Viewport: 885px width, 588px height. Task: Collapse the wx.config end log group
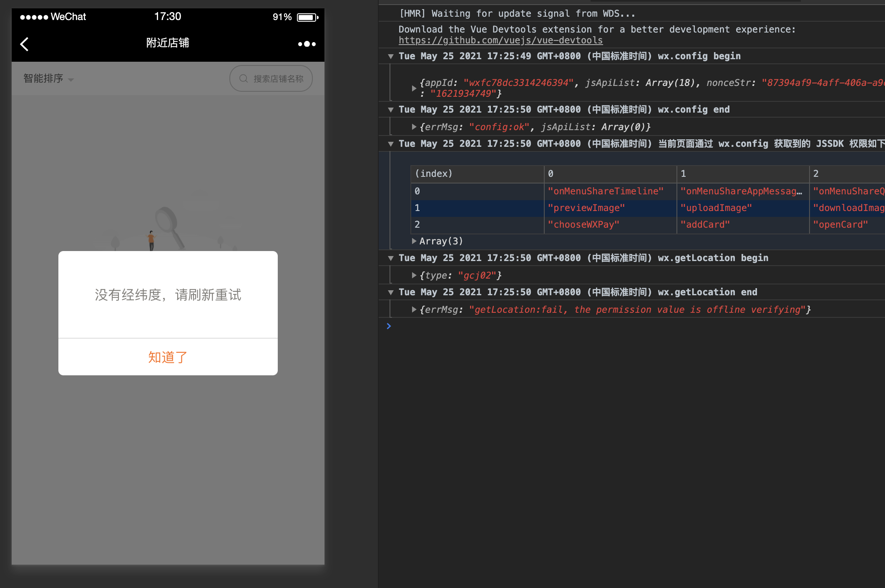tap(391, 110)
